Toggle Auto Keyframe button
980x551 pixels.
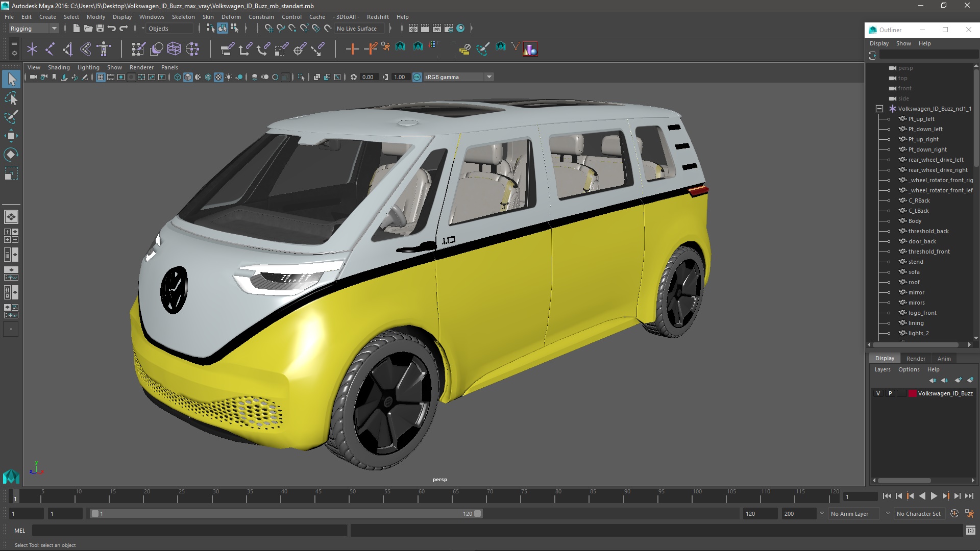pos(954,514)
